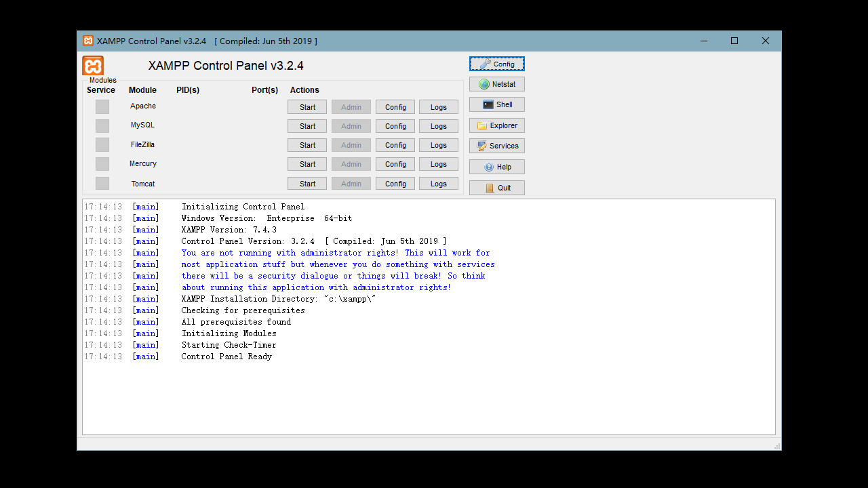868x488 pixels.
Task: Launch the Shell console
Action: coord(496,104)
